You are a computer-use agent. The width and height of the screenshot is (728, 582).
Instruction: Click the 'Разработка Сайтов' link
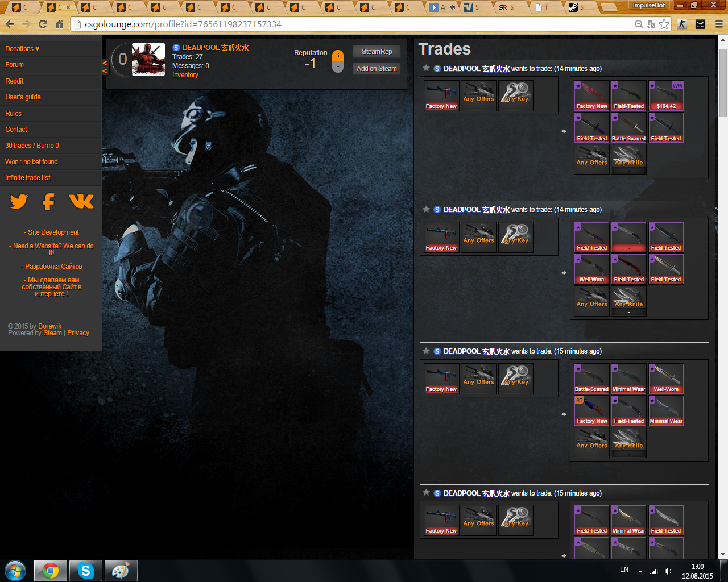coord(53,267)
